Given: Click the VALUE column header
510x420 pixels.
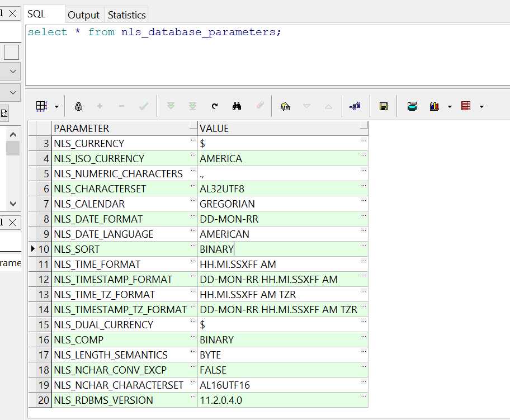Looking at the screenshot, I should [x=282, y=129].
